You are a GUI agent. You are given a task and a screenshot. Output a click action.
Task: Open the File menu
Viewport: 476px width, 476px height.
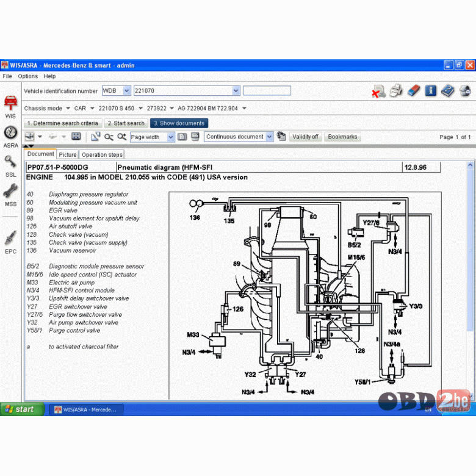(x=7, y=76)
